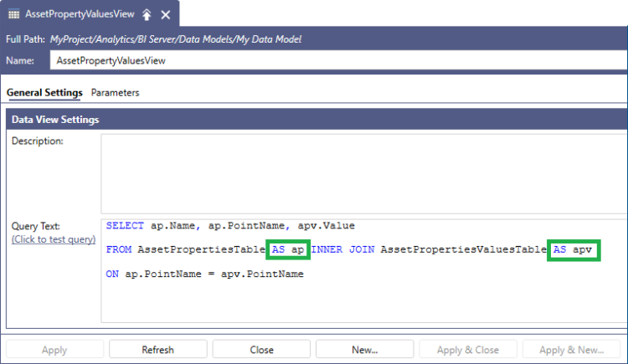Click the INNER JOIN keywords in the query
The height and width of the screenshot is (364, 628).
tap(342, 249)
